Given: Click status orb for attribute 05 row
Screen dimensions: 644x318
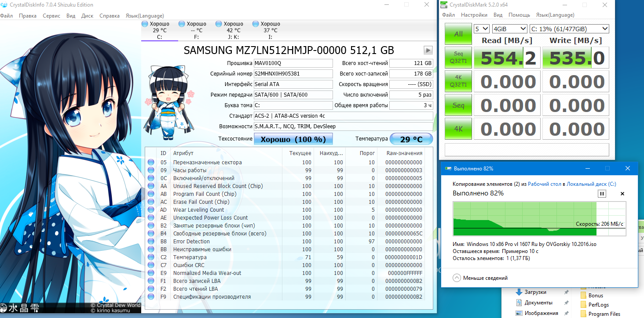Looking at the screenshot, I should 151,163.
